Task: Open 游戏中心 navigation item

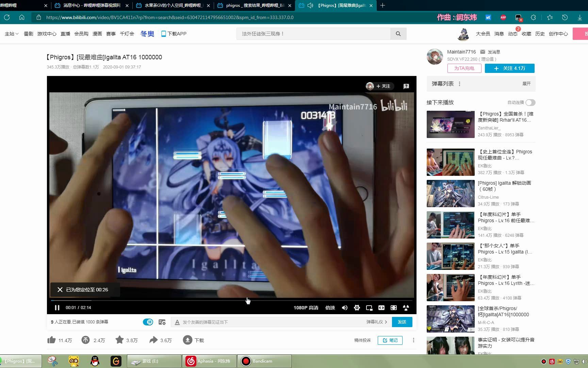Action: 47,34
